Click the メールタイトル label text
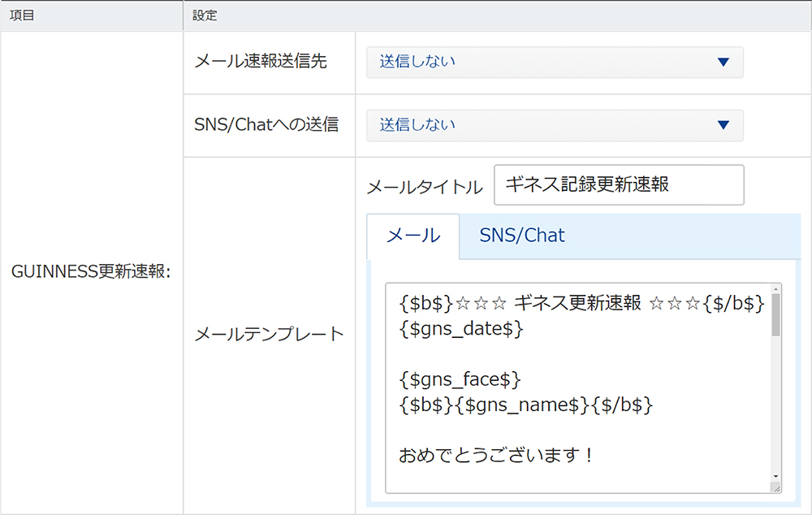This screenshot has width=812, height=515. tap(424, 188)
